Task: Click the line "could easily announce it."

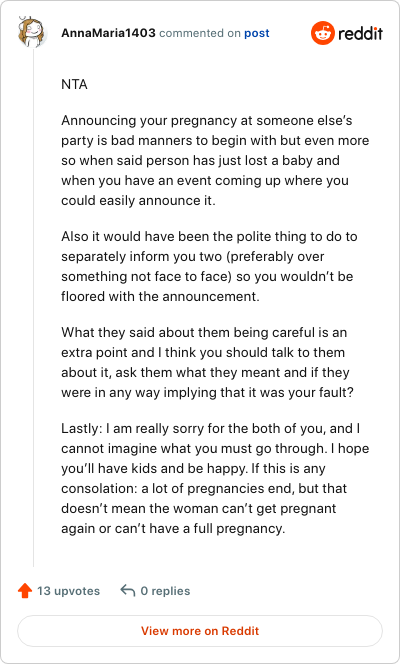Action: click(x=138, y=200)
